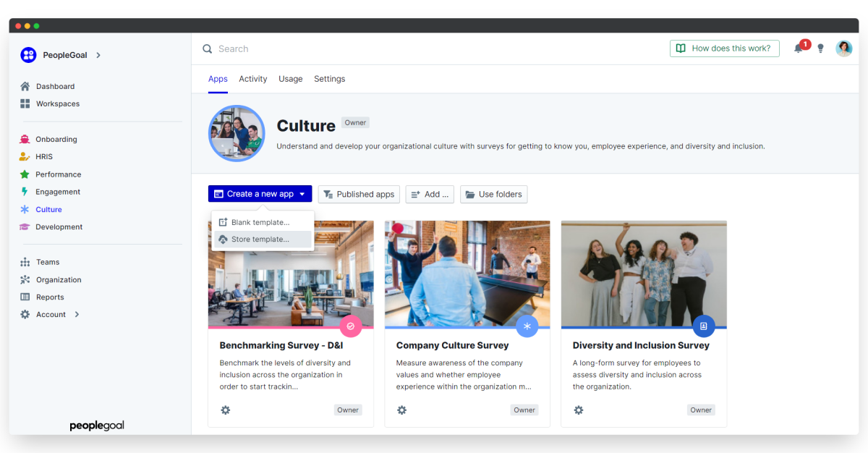This screenshot has width=868, height=453.
Task: Click the How does this work button
Action: click(725, 48)
